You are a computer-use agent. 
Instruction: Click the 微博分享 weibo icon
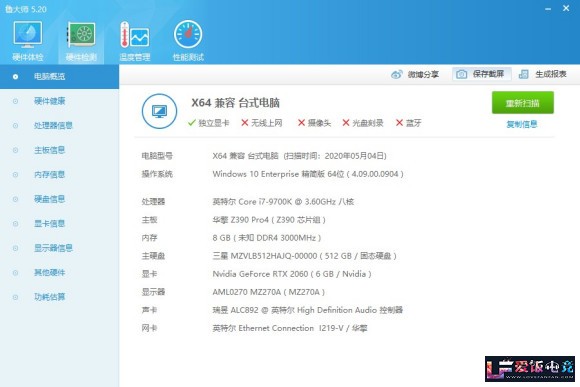coord(397,74)
